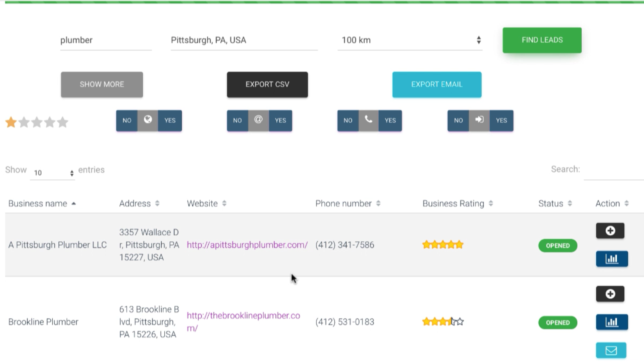Sort table by Phone number
644x362 pixels.
pyautogui.click(x=348, y=203)
